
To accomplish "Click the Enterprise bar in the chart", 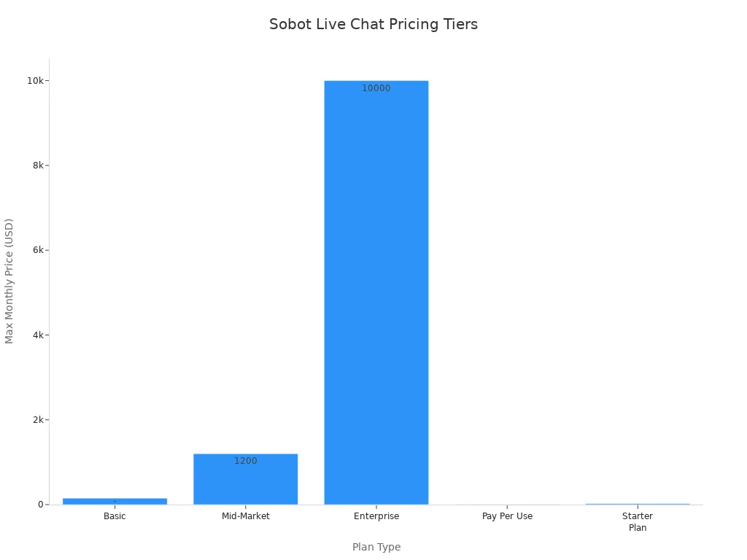I will click(x=376, y=292).
